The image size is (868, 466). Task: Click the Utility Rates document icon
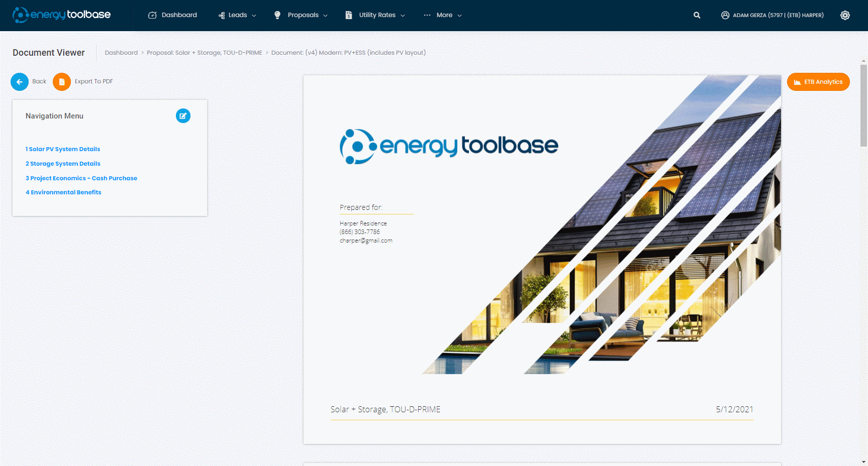tap(349, 15)
